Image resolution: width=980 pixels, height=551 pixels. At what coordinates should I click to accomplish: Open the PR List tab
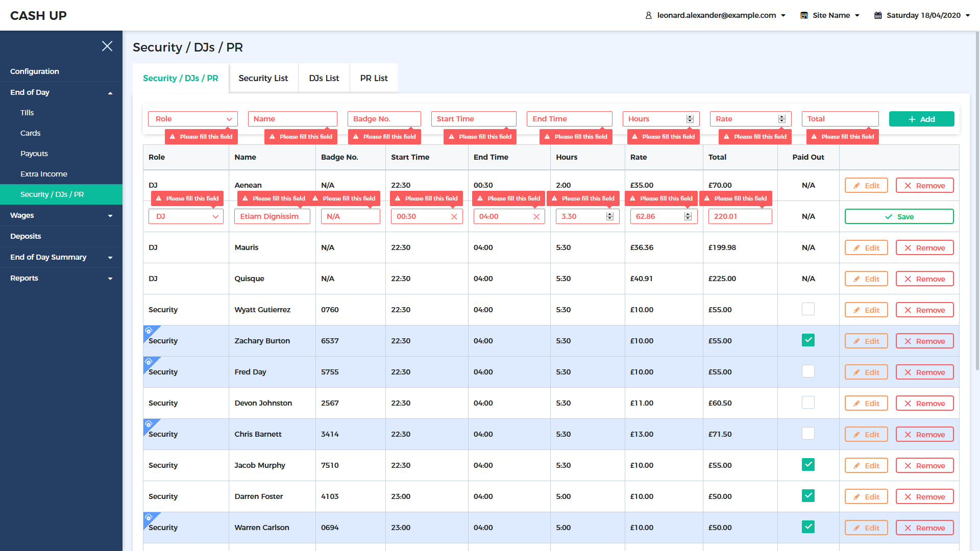point(374,78)
